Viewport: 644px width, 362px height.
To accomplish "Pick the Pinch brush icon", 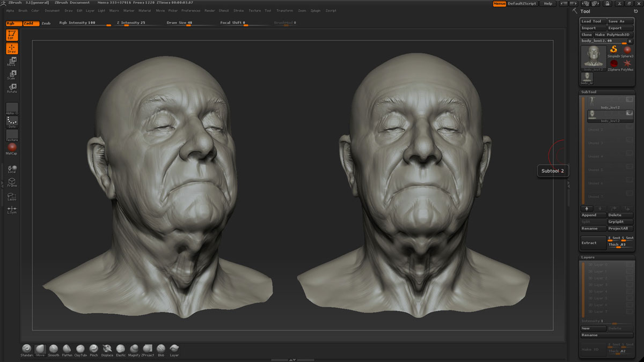I will pyautogui.click(x=94, y=349).
